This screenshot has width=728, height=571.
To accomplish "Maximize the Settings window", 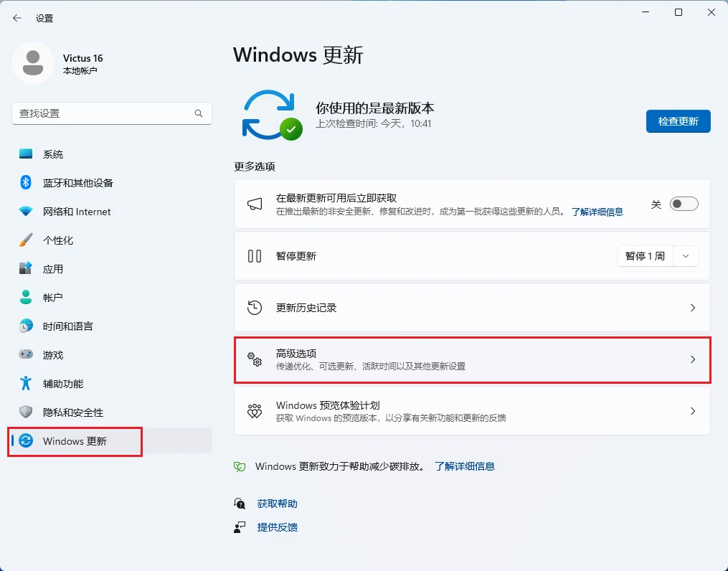I will pyautogui.click(x=679, y=12).
